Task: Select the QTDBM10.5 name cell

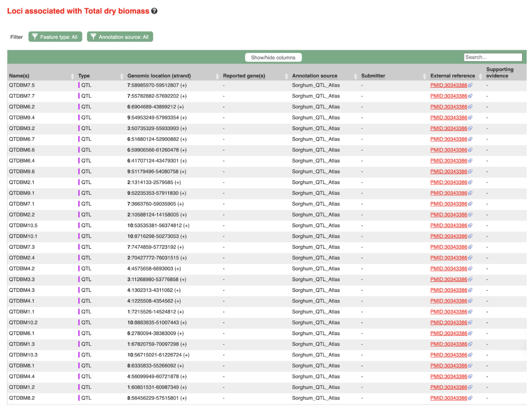Action: 23,225
